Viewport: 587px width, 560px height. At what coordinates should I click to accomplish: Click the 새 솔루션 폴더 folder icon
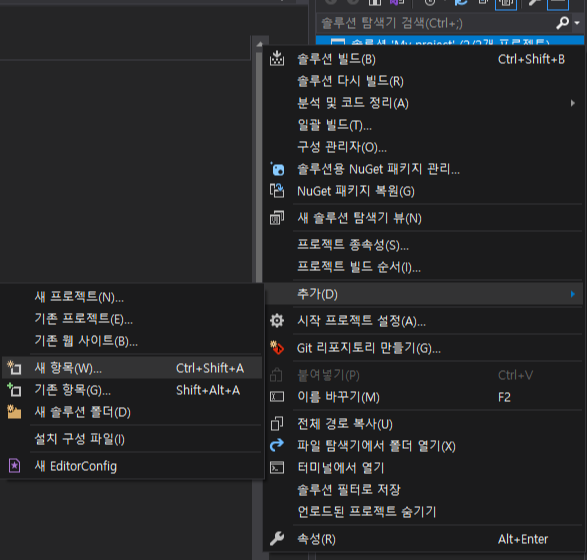pyautogui.click(x=14, y=412)
